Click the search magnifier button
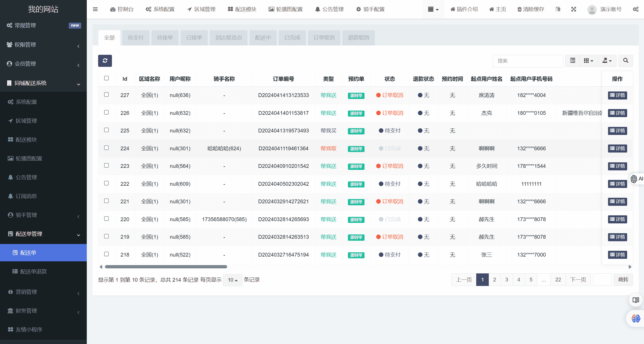Image resolution: width=644 pixels, height=344 pixels. (626, 61)
